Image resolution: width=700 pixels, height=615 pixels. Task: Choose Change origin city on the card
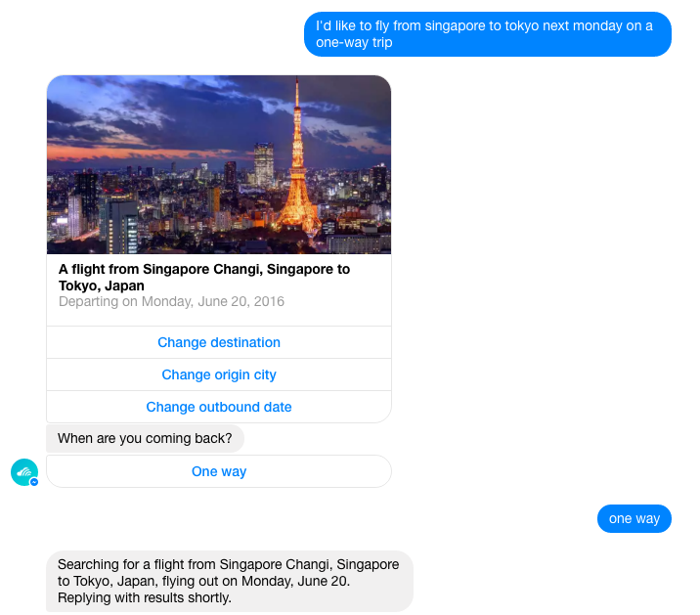click(219, 374)
